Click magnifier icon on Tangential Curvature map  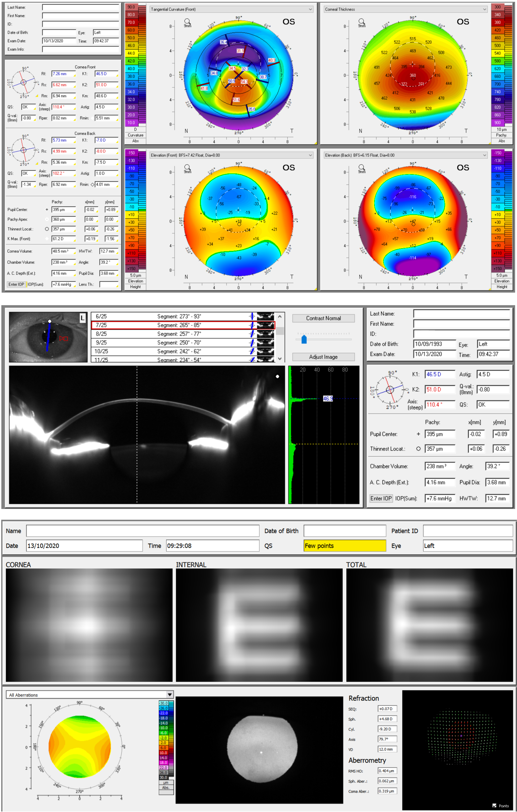click(187, 22)
